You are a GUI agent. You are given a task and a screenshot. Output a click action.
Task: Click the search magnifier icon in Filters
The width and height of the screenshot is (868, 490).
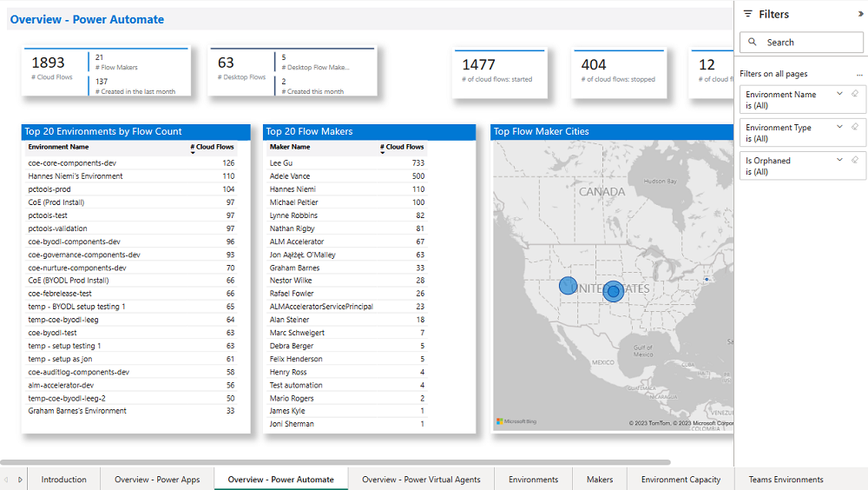pyautogui.click(x=753, y=42)
